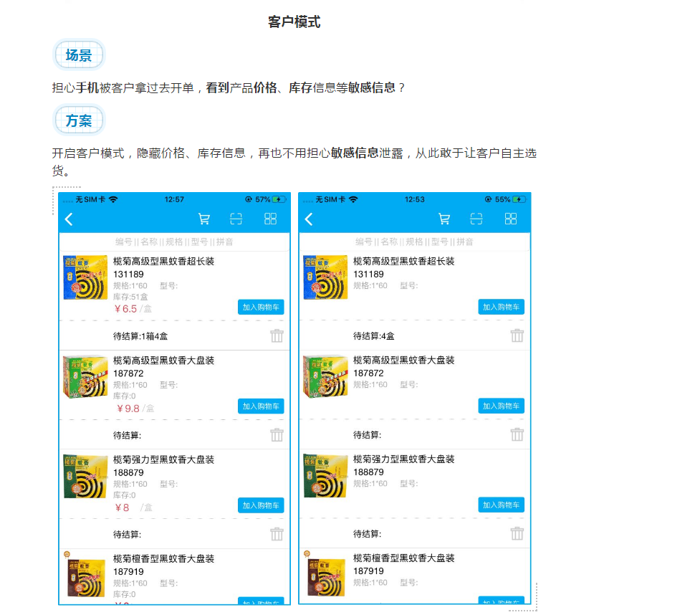
Task: Open product image of 188879, right phone
Action: tap(325, 476)
